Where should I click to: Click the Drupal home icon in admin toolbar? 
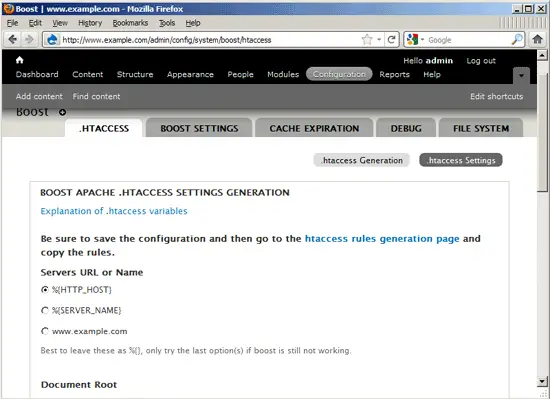[x=20, y=60]
